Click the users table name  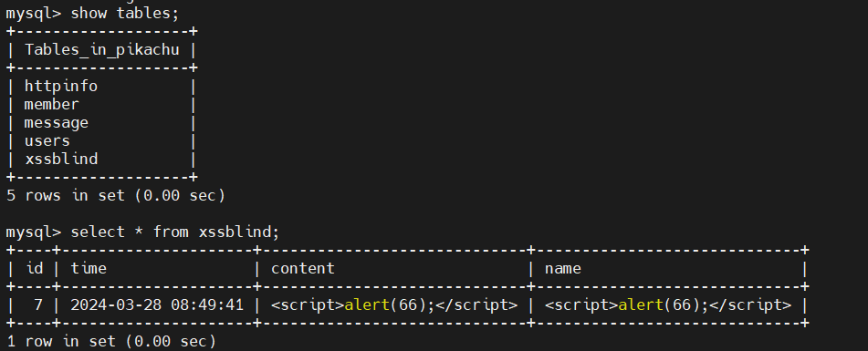click(x=47, y=141)
